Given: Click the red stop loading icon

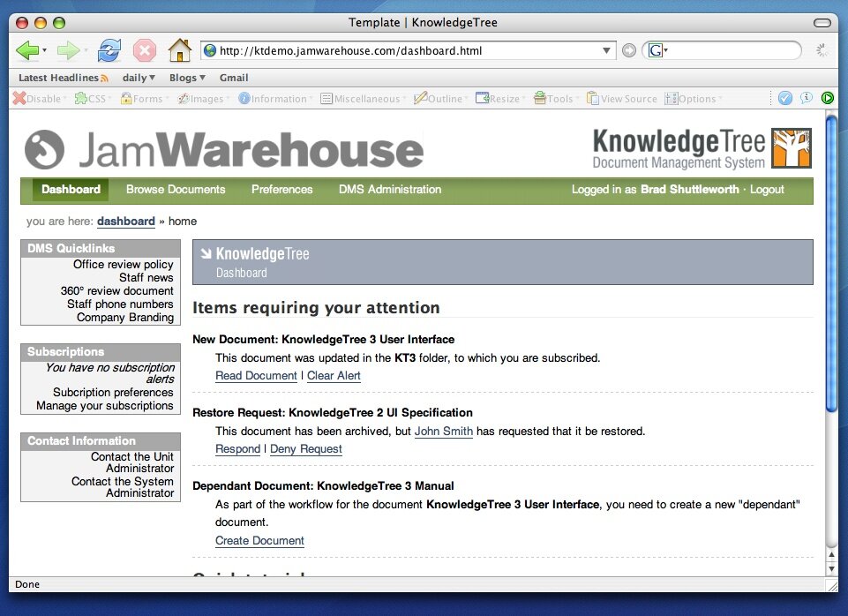Looking at the screenshot, I should [145, 50].
